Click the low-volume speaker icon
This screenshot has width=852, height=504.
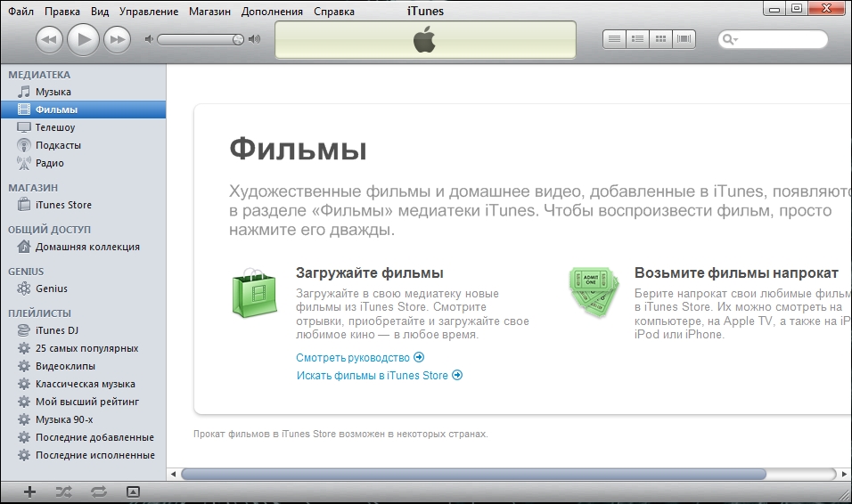click(x=149, y=39)
